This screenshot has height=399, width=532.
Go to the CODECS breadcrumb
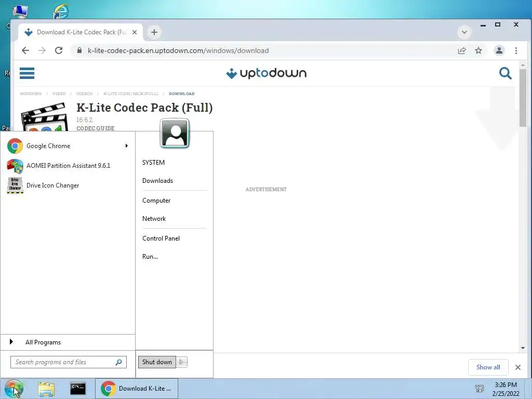[84, 94]
